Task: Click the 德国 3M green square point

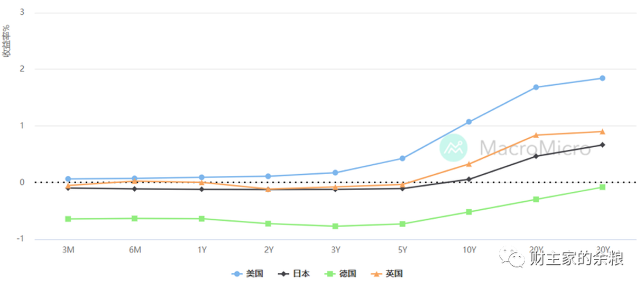Action: [68, 219]
